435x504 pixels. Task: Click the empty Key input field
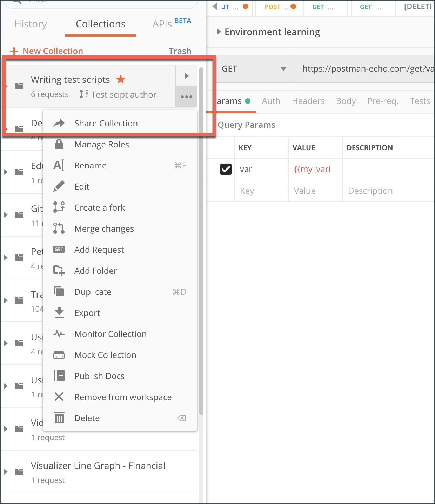[x=261, y=191]
